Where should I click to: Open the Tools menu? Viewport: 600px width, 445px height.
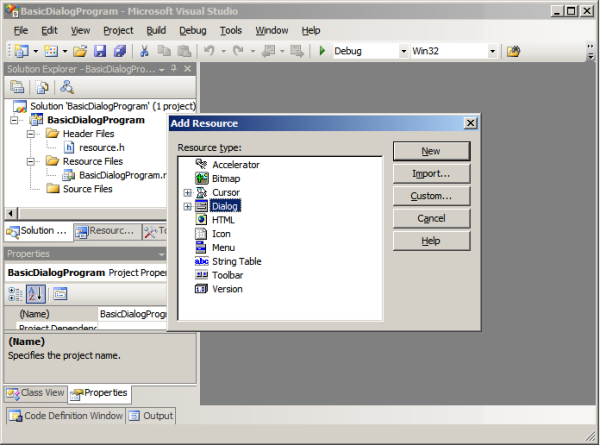coord(231,31)
